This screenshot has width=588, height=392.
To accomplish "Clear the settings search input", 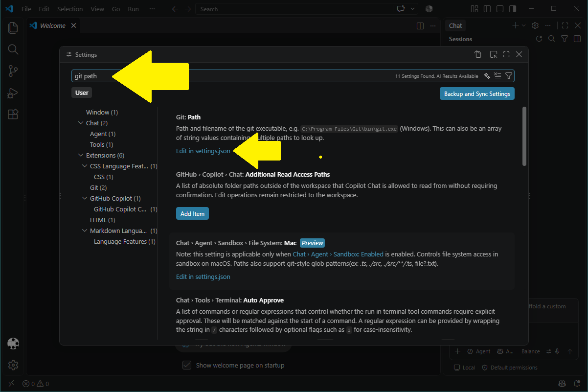I will (498, 76).
